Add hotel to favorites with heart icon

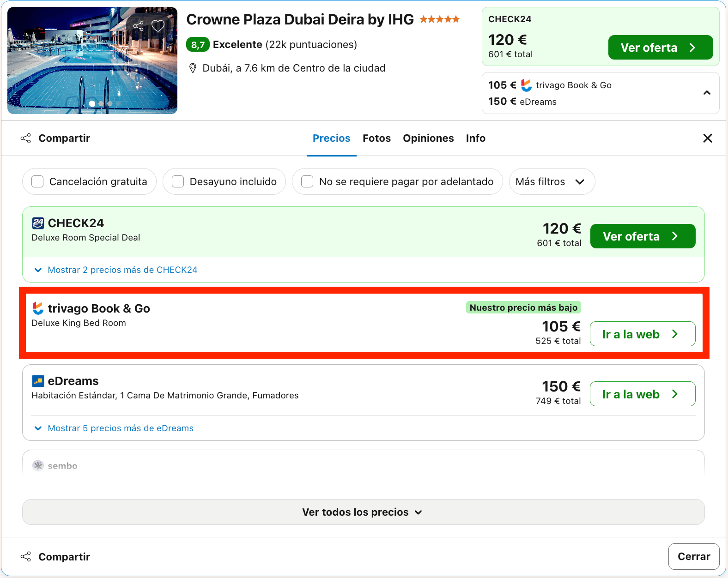click(x=158, y=26)
